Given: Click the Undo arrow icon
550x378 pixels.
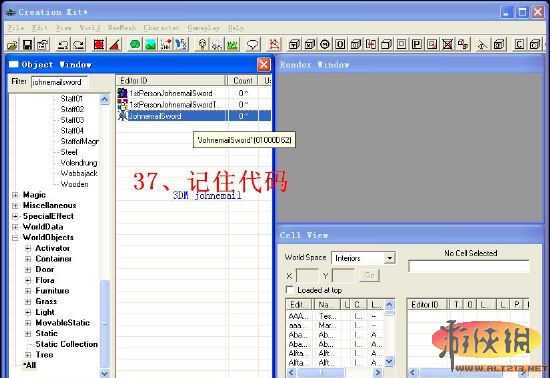Looking at the screenshot, I should click(63, 45).
